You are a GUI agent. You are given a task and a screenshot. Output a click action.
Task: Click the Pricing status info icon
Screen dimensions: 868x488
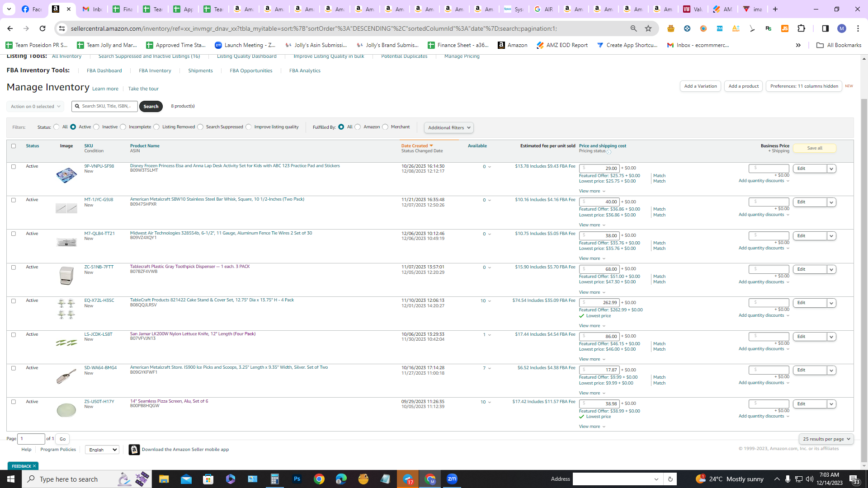(x=609, y=152)
